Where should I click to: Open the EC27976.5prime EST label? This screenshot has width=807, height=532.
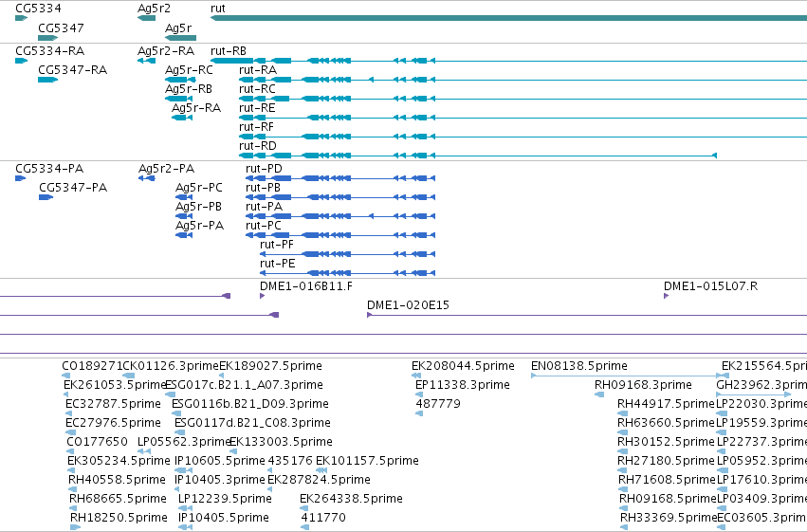113,424
